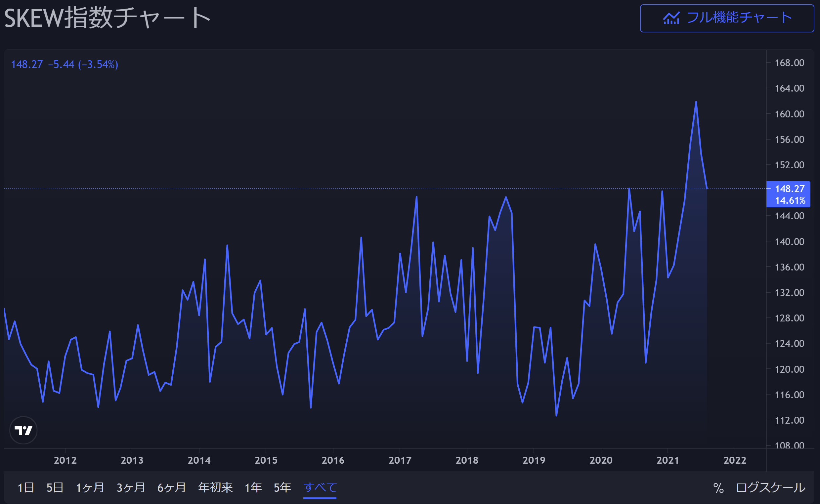Viewport: 820px width, 504px height.
Task: Switch to 3ヶ月 range
Action: pos(131,488)
